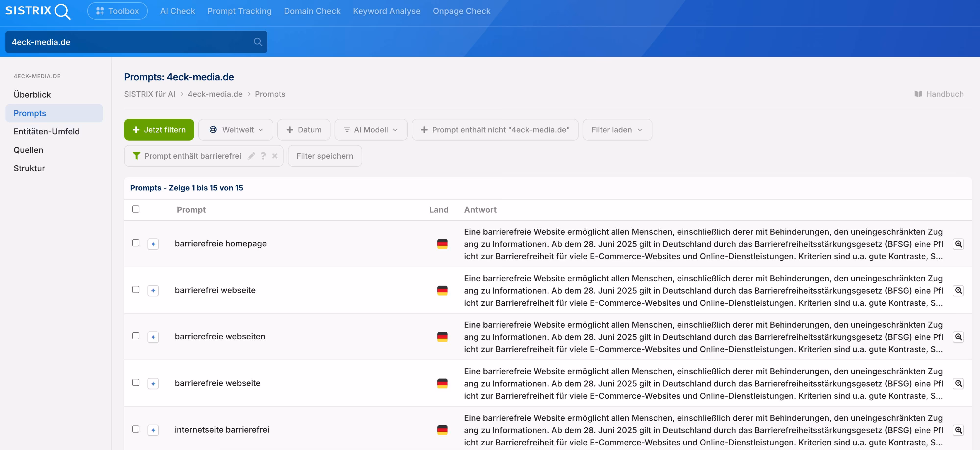
Task: Open Prompts in the sidebar
Action: (54, 113)
